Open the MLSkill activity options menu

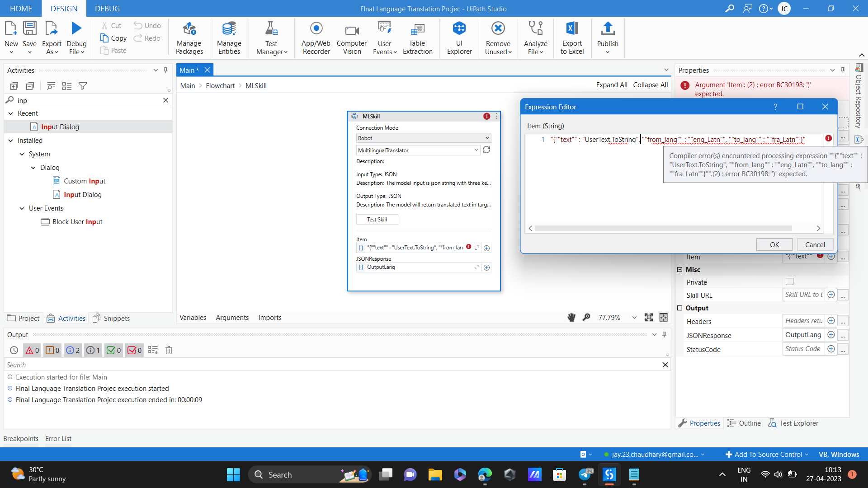click(496, 116)
